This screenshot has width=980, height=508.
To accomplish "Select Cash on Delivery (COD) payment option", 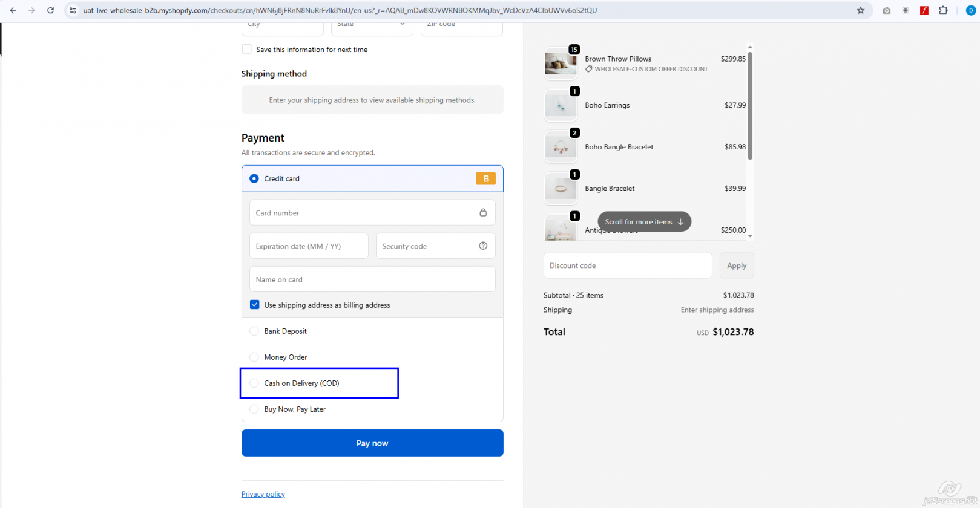I will pos(254,383).
